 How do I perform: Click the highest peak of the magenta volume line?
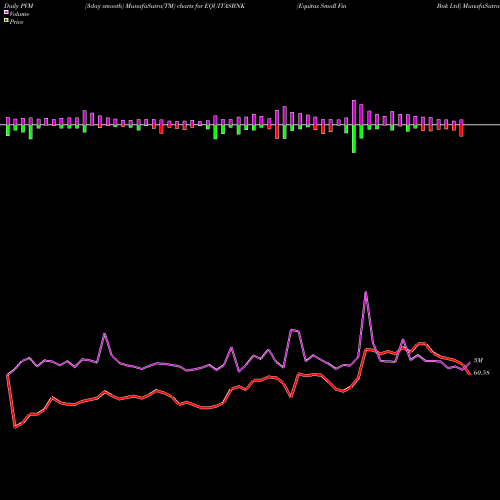[366, 292]
